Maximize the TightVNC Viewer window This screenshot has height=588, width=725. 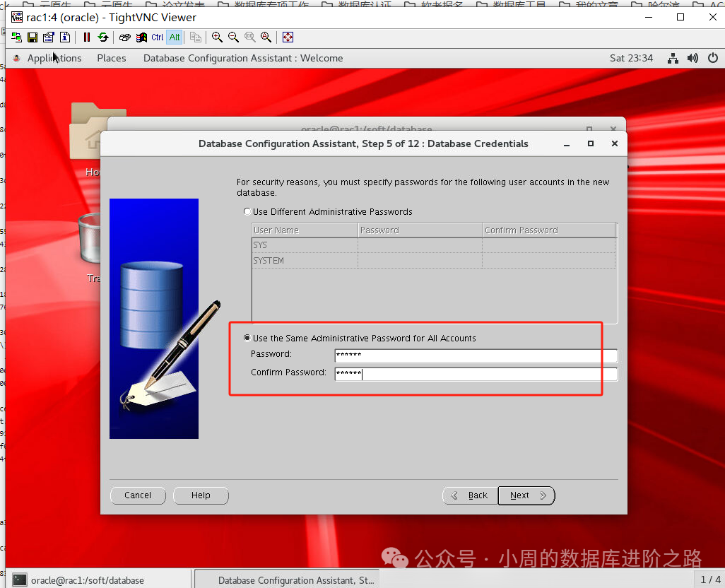pyautogui.click(x=680, y=17)
